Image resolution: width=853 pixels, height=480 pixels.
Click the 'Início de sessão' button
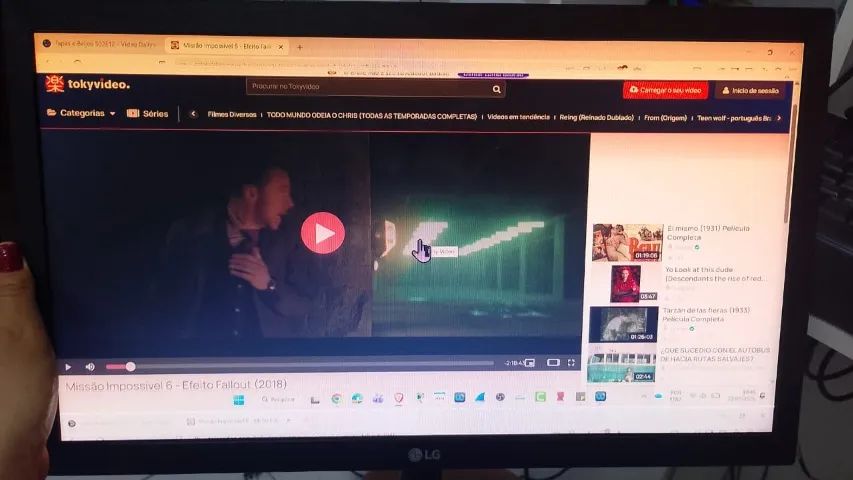click(750, 91)
